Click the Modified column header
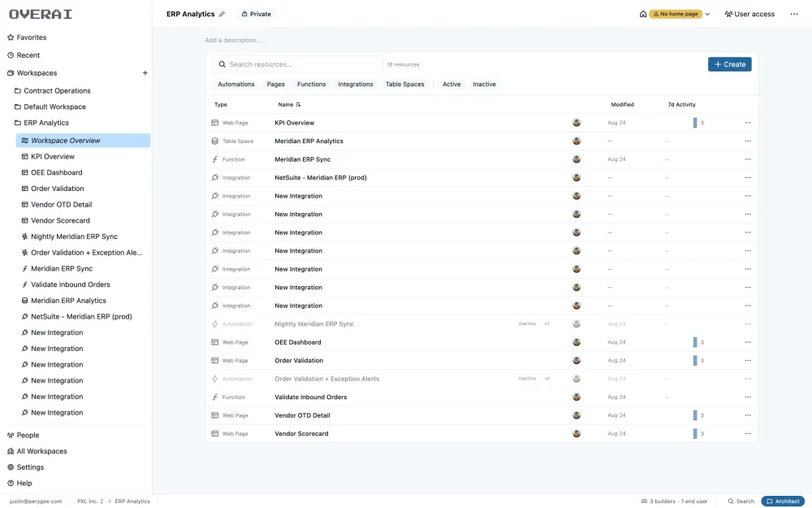This screenshot has width=812, height=508. pyautogui.click(x=622, y=105)
